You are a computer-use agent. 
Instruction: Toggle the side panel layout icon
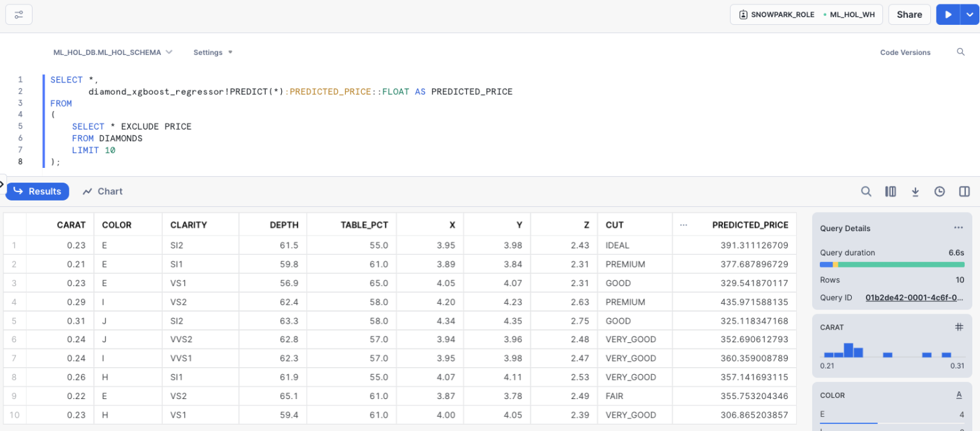pyautogui.click(x=963, y=191)
